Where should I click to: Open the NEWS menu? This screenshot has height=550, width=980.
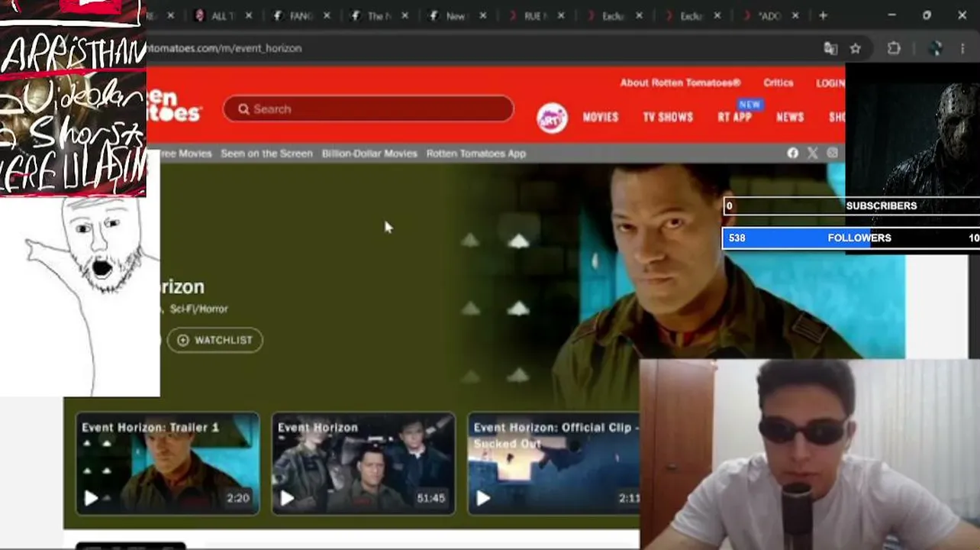coord(790,118)
